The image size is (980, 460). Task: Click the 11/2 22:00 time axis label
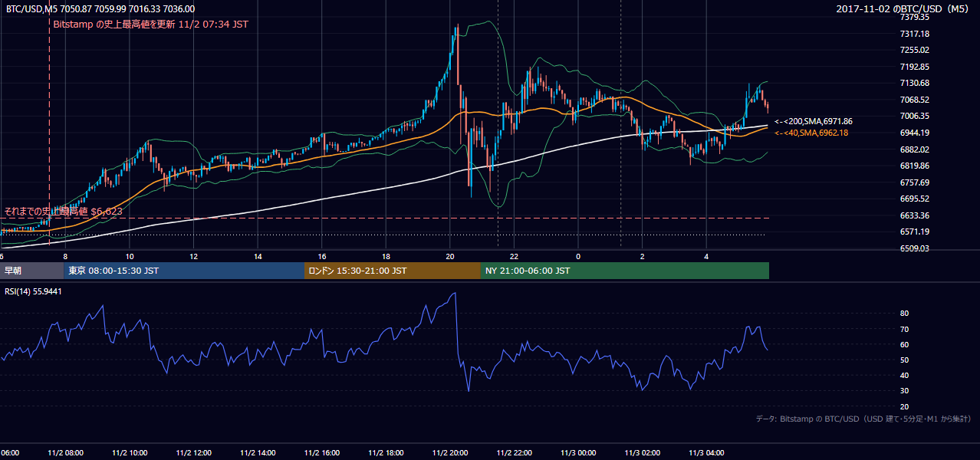pos(514,452)
